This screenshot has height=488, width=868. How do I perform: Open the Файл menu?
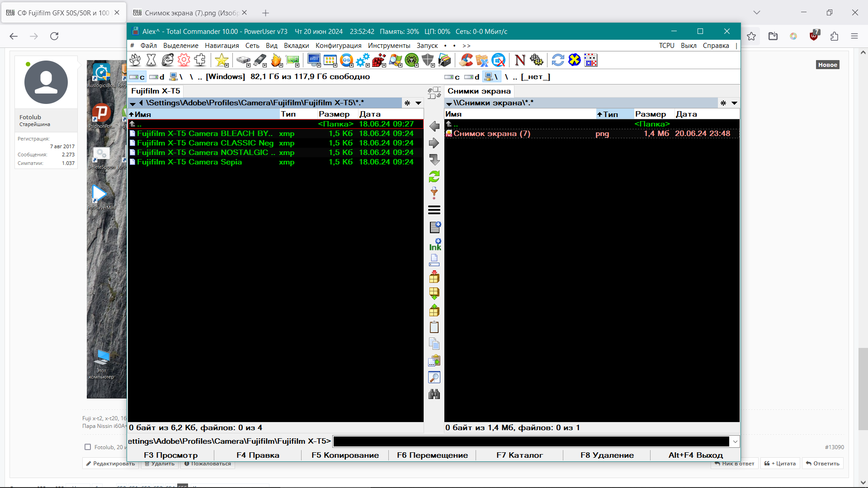tap(148, 46)
